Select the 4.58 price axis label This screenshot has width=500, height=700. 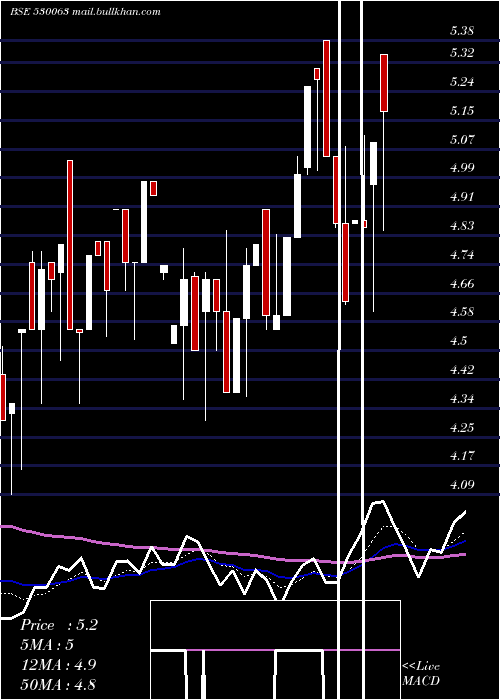point(462,312)
